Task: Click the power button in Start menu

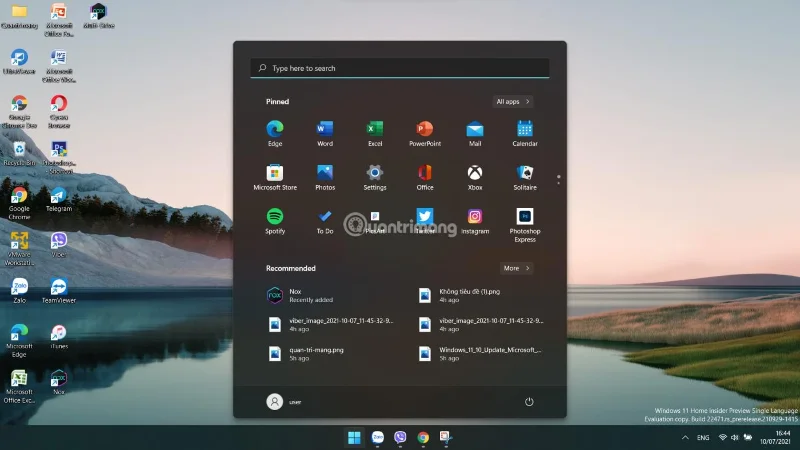Action: click(x=529, y=402)
